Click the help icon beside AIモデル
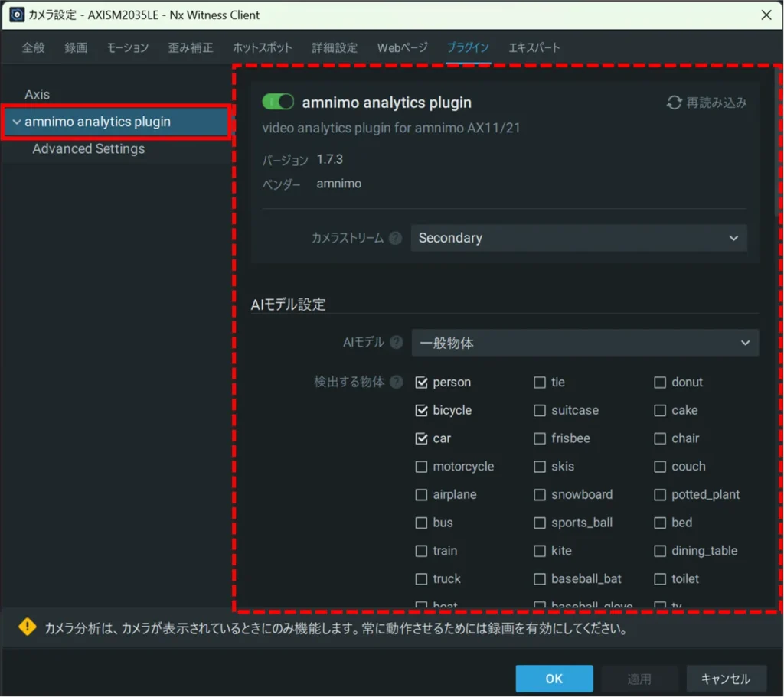This screenshot has height=697, width=784. (396, 343)
